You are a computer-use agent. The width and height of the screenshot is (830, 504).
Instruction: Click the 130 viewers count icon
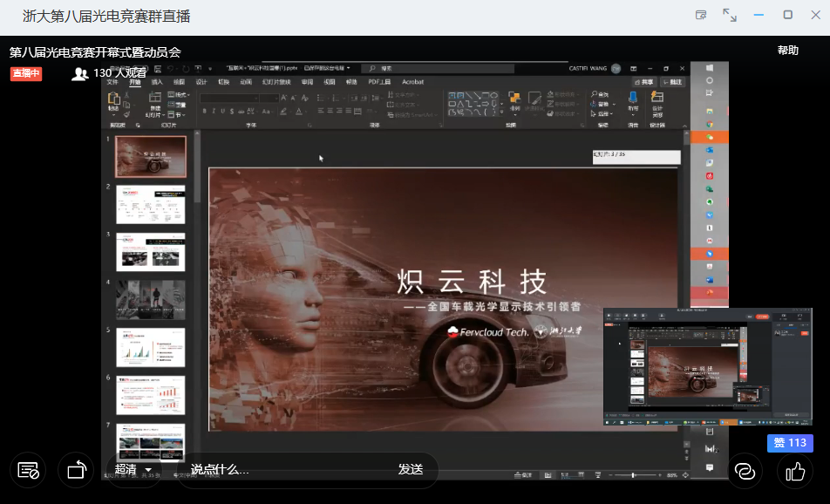click(x=80, y=73)
